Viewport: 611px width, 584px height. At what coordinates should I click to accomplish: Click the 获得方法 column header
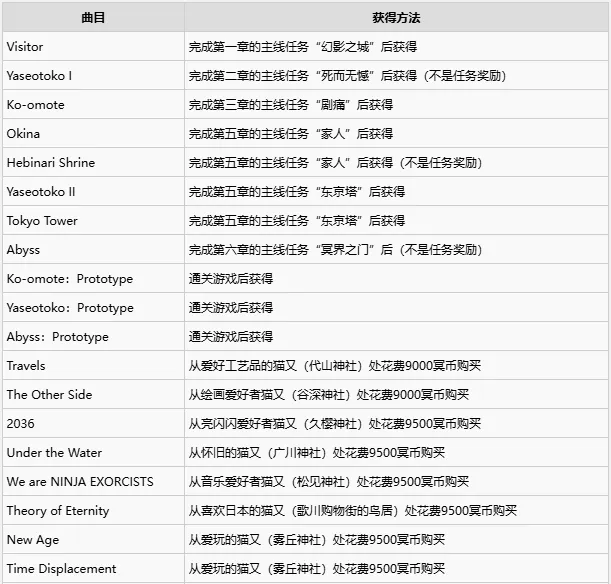396,18
